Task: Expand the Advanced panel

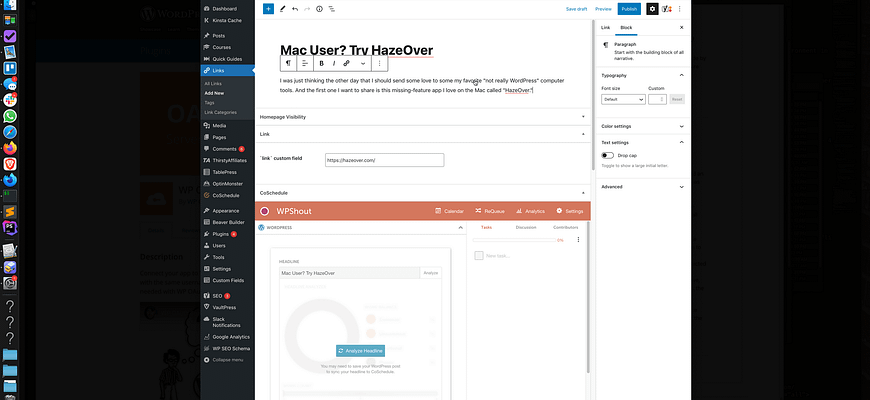Action: pos(643,187)
